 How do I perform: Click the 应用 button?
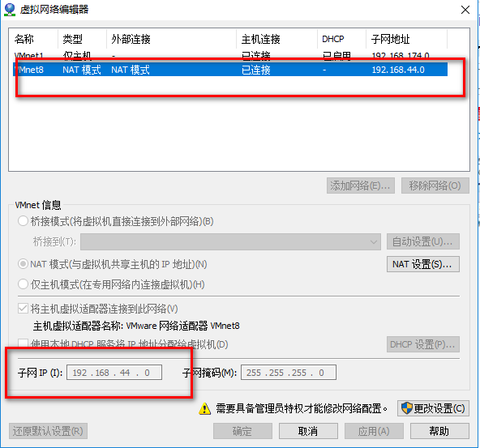click(374, 431)
